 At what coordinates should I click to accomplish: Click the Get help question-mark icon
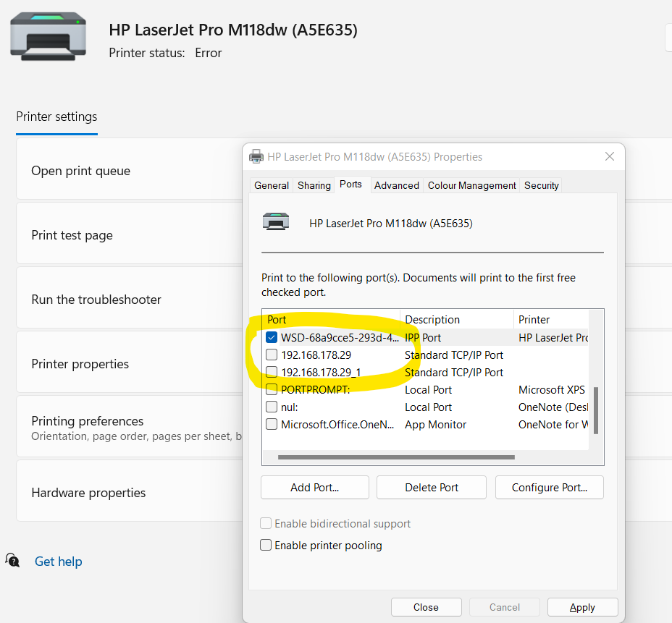(12, 561)
